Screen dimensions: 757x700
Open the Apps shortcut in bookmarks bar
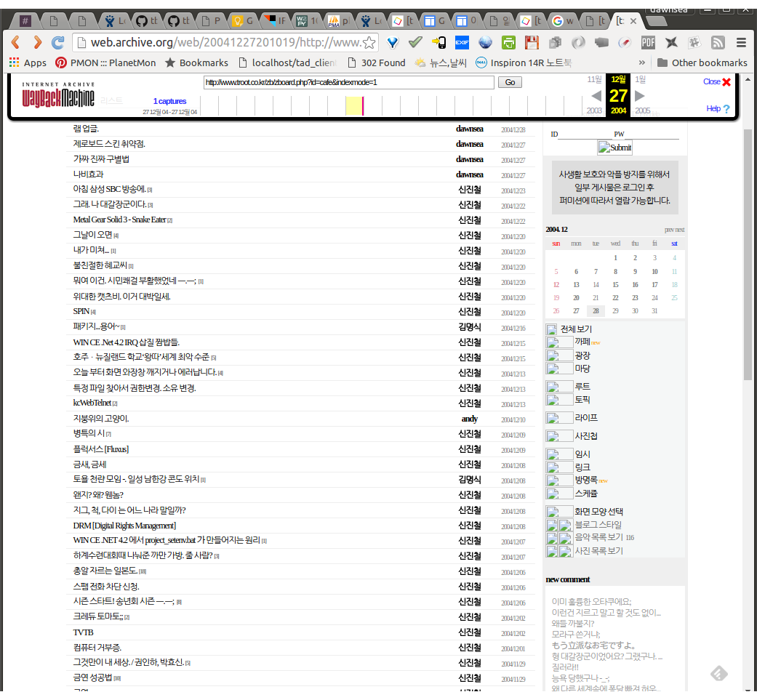pos(28,63)
